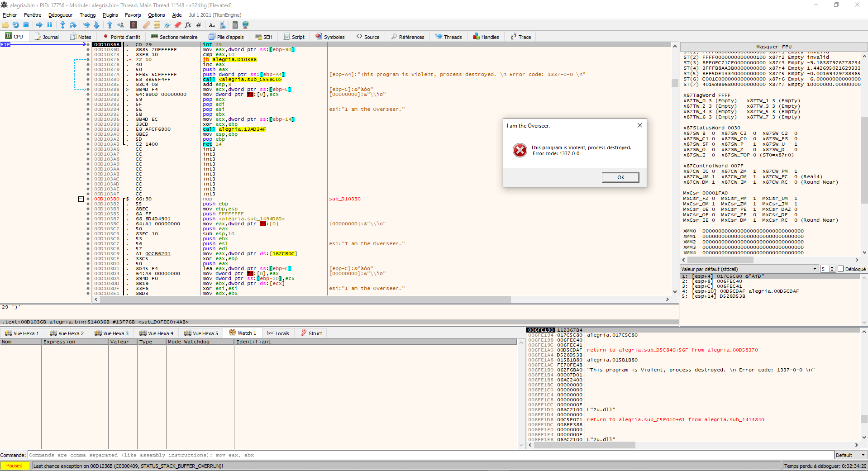
Task: Click the Pause execution toolbar icon
Action: pos(50,25)
